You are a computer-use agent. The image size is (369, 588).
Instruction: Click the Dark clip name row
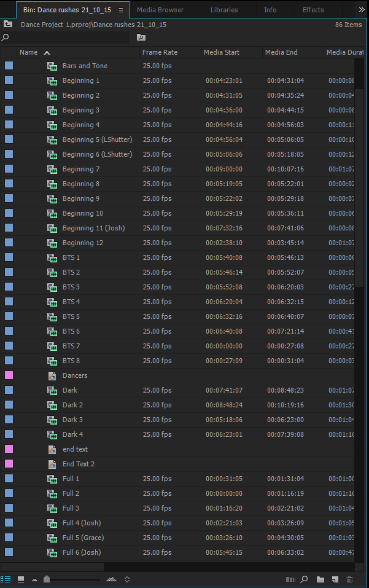coord(70,390)
